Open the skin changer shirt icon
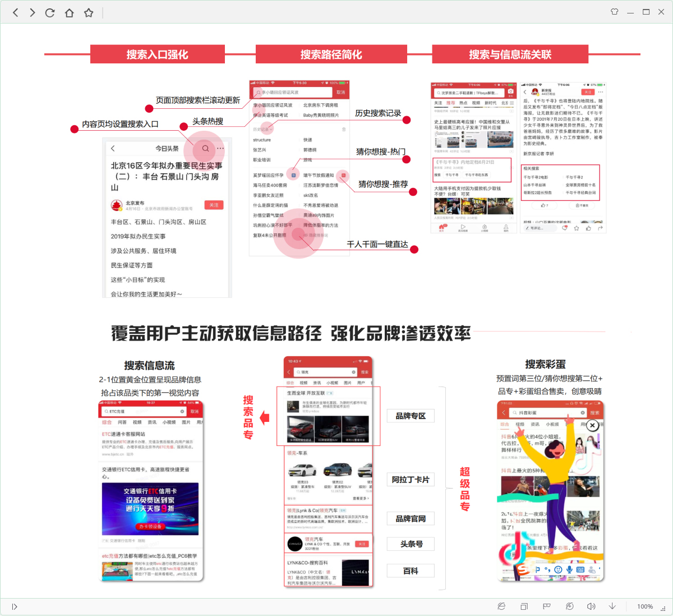Image resolution: width=673 pixels, height=616 pixels. click(x=614, y=12)
